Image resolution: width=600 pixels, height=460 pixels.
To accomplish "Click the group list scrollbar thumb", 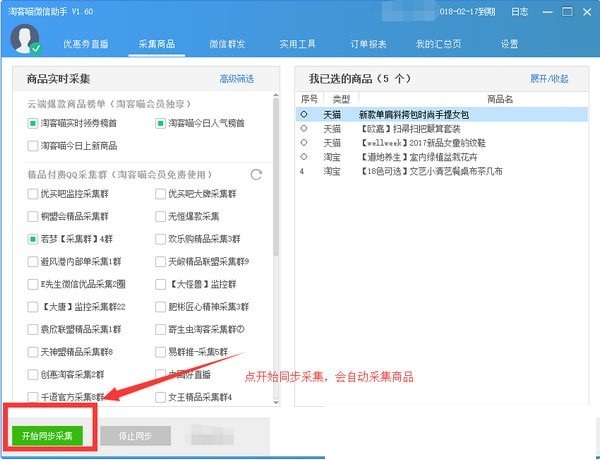I will [276, 177].
